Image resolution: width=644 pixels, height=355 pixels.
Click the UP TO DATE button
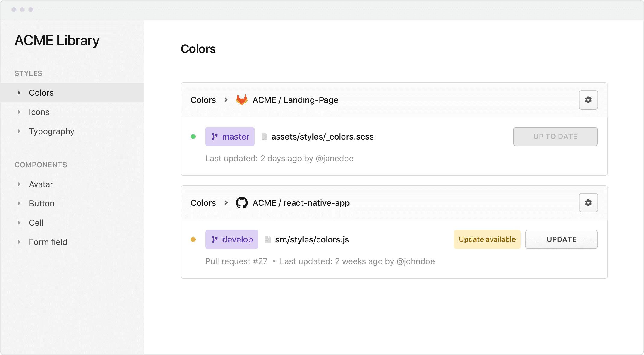(555, 137)
